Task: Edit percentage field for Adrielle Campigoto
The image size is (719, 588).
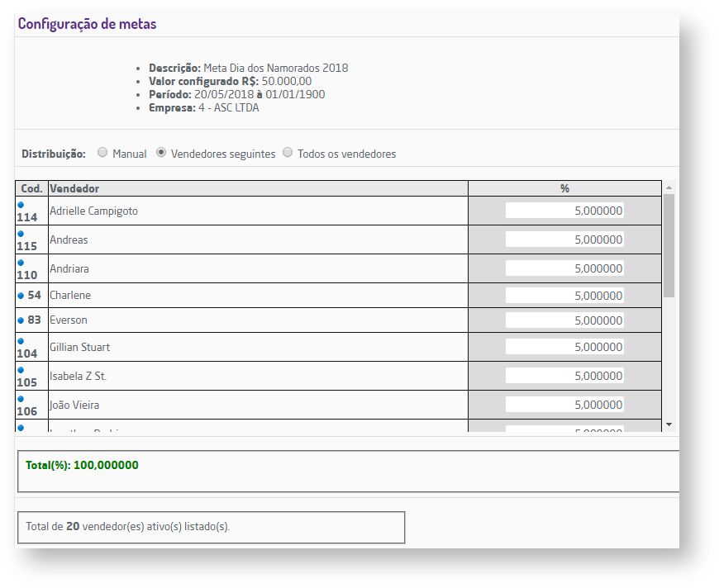Action: [x=564, y=211]
